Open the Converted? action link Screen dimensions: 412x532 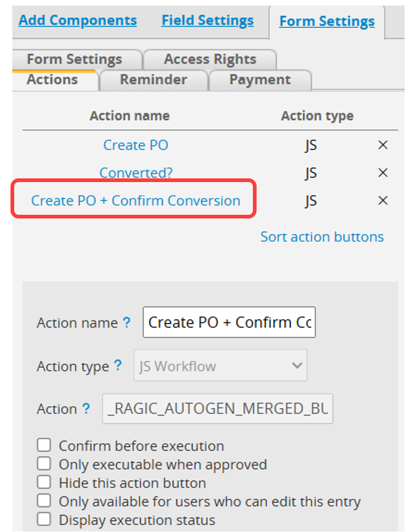coord(136,173)
